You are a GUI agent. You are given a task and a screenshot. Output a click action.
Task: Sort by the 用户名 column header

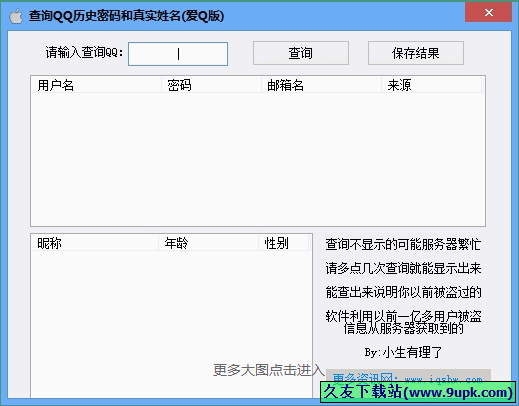click(x=96, y=85)
